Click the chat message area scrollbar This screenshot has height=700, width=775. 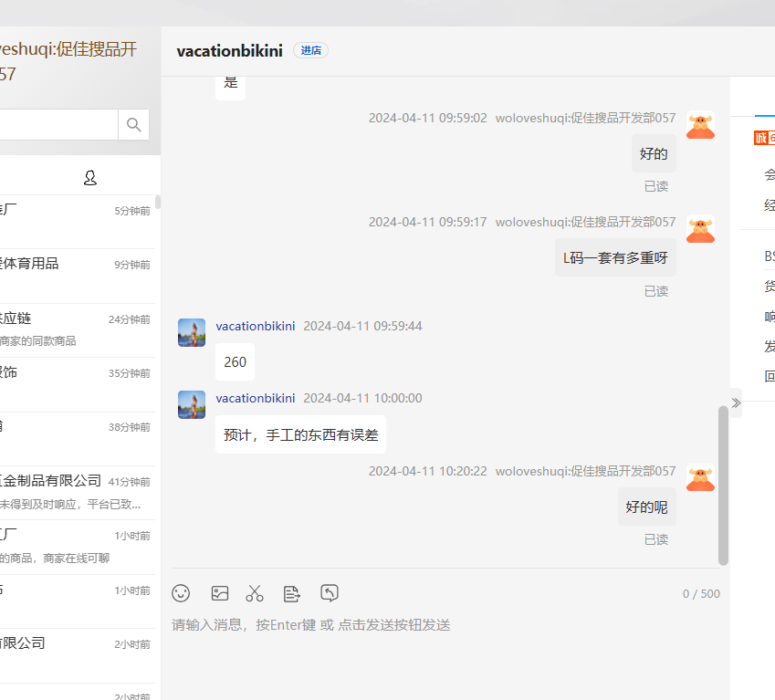click(x=723, y=484)
